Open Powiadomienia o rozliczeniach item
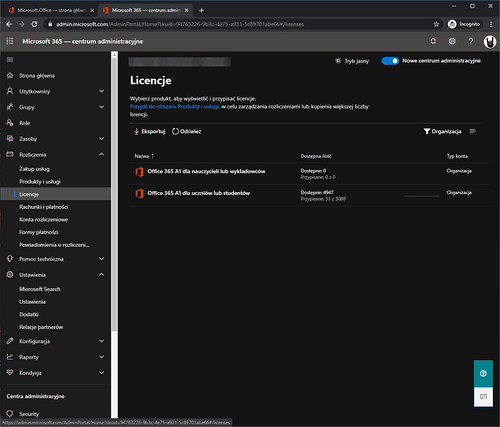500x427 pixels. pyautogui.click(x=54, y=245)
